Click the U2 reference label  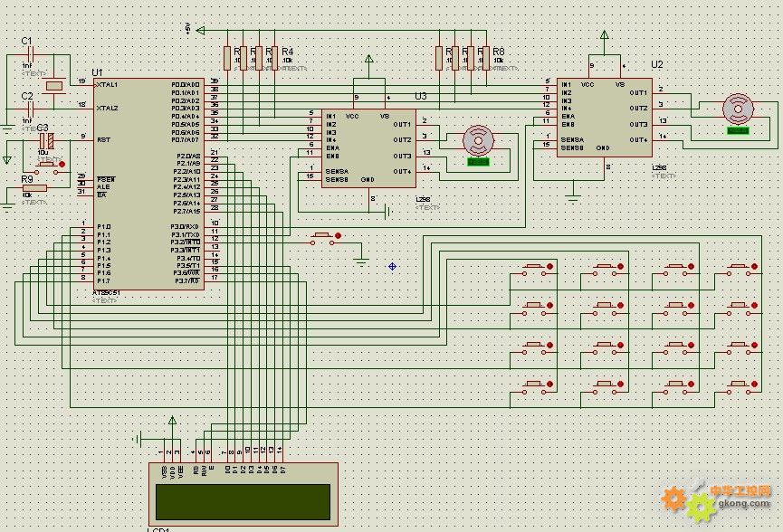pos(657,65)
